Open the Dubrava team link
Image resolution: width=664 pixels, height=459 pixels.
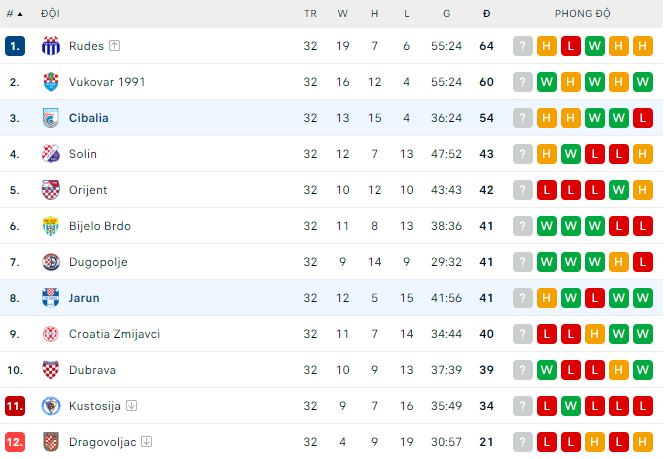92,370
